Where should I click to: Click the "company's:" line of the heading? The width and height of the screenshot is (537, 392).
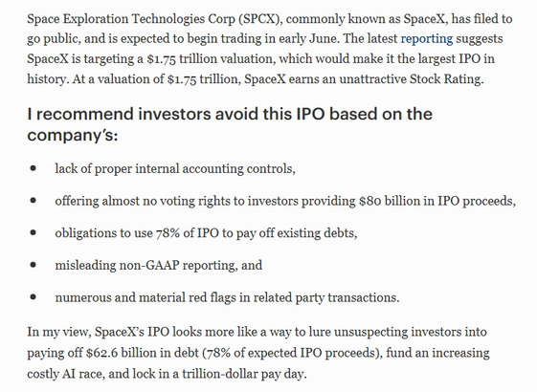click(72, 135)
